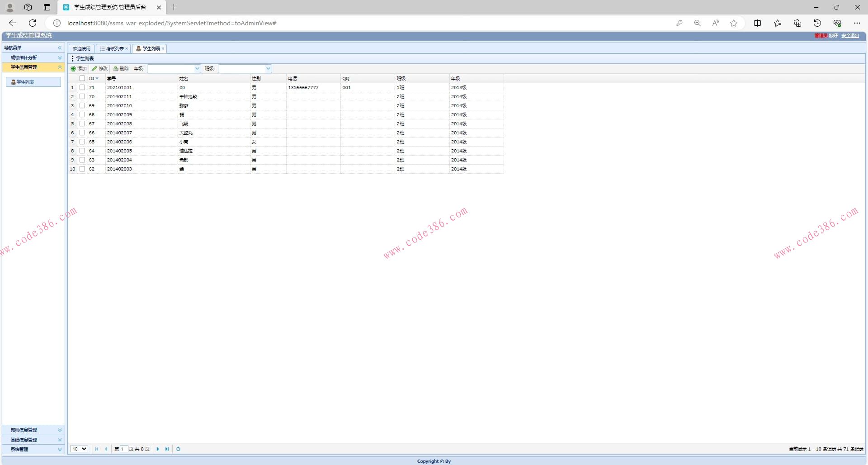Click the green 添加 add-student icon
Screen dimensions: 868x465
pyautogui.click(x=73, y=69)
